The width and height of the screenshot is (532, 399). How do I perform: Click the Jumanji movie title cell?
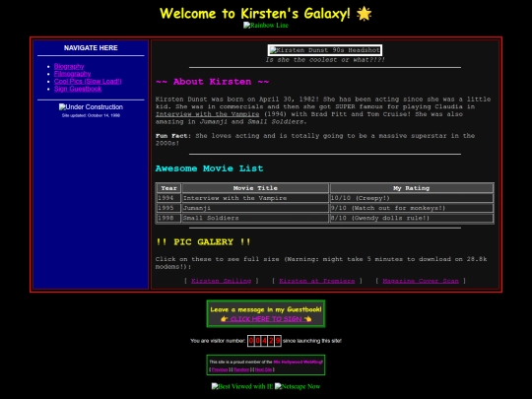coord(255,208)
